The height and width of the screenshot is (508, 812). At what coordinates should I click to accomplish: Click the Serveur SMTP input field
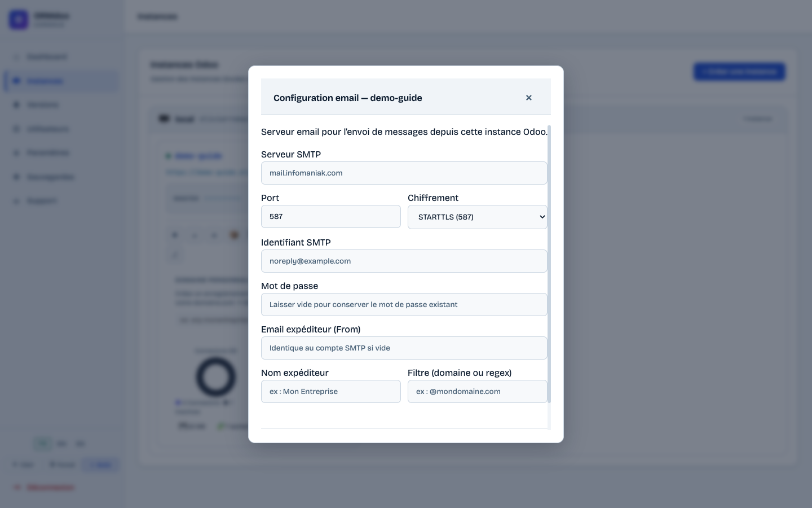click(404, 173)
